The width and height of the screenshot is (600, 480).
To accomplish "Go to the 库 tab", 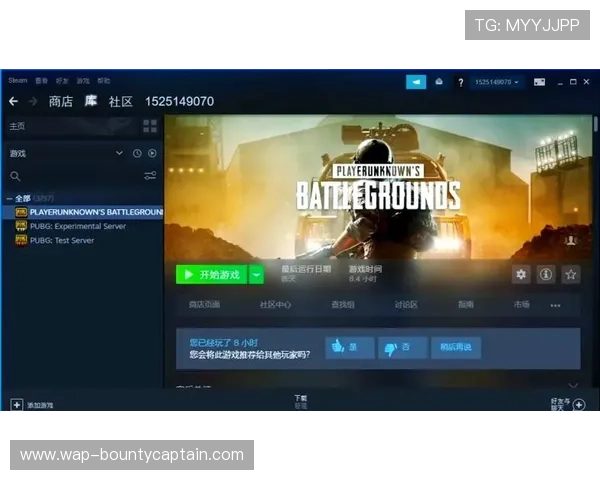I will [x=91, y=101].
